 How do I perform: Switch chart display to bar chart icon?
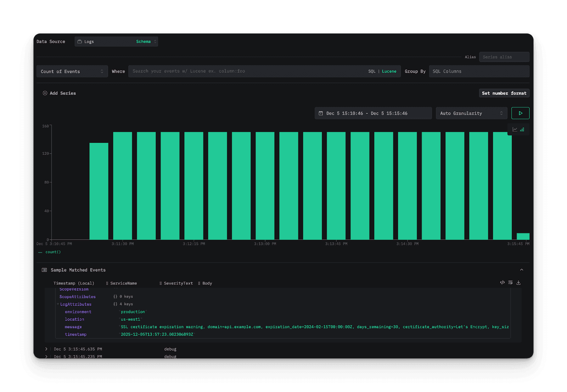point(522,129)
